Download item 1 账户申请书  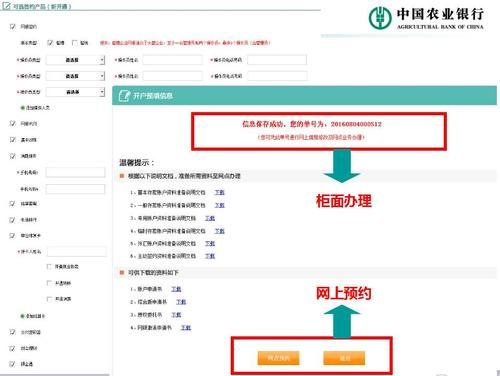[176, 289]
